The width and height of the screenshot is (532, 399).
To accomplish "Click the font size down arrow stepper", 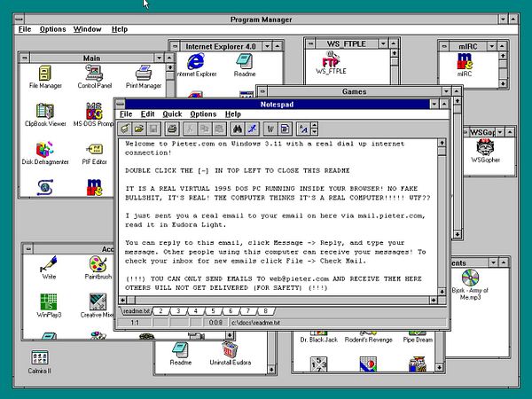I will point(314,132).
